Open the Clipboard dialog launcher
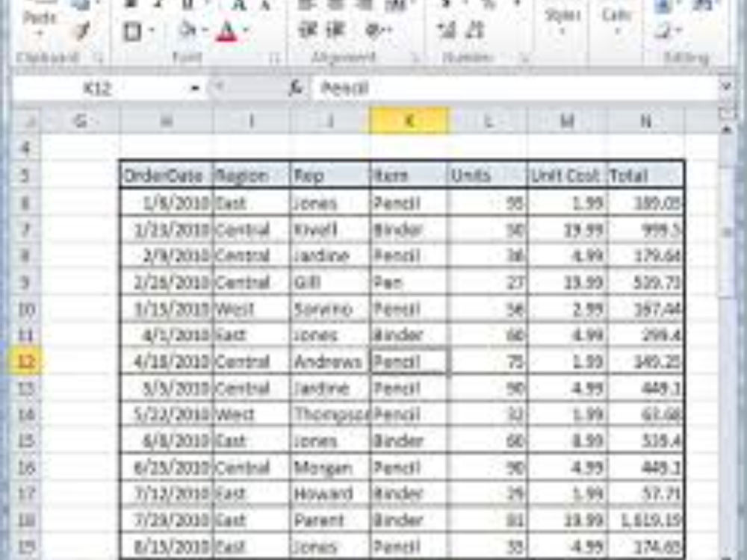This screenshot has height=560, width=747. pos(99,58)
